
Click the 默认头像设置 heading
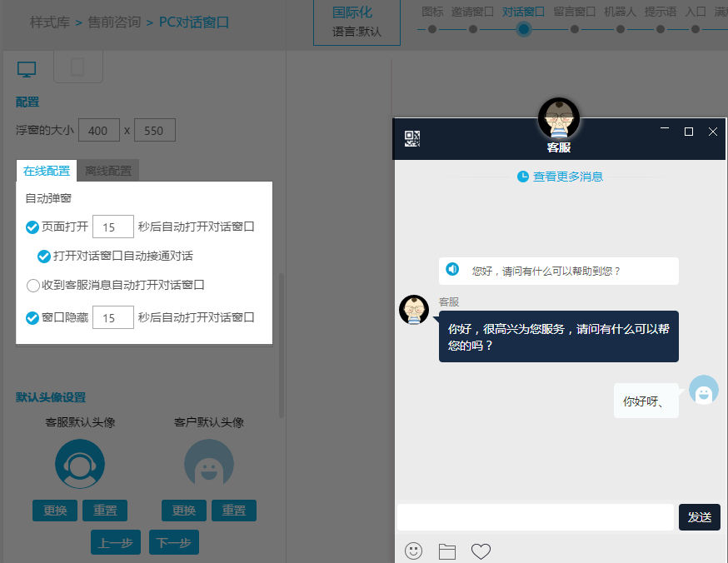click(51, 397)
